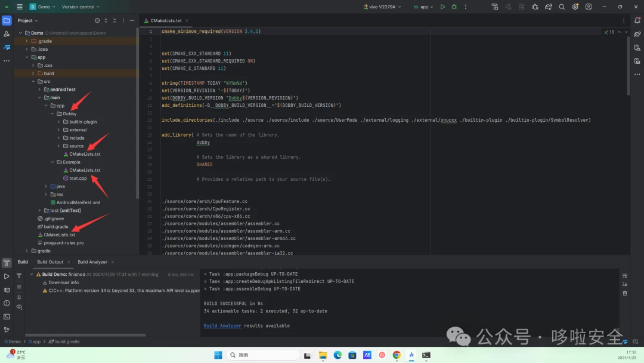Select the Build tab label
The image size is (644, 363).
[x=23, y=262]
